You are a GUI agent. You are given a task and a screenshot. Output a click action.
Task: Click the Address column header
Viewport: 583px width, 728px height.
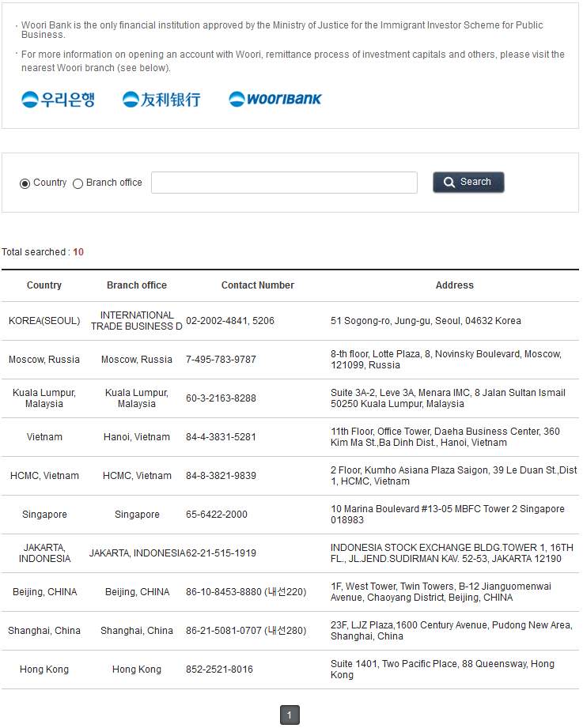click(454, 285)
